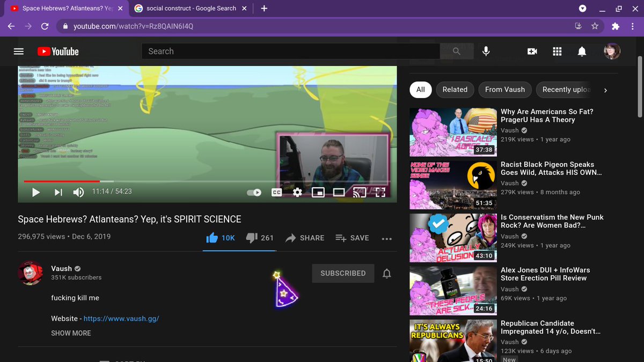
Task: Toggle channel notification bell beside SUBSCRIBED
Action: (386, 274)
